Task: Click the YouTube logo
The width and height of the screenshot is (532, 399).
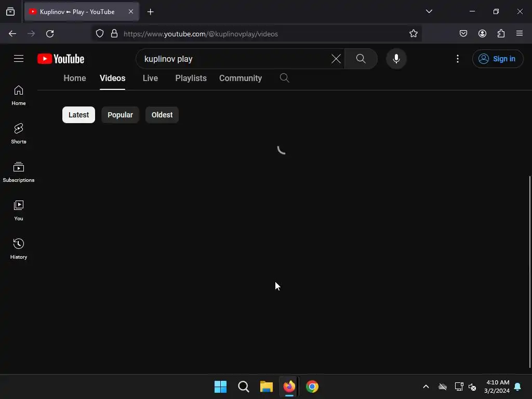Action: point(61,59)
